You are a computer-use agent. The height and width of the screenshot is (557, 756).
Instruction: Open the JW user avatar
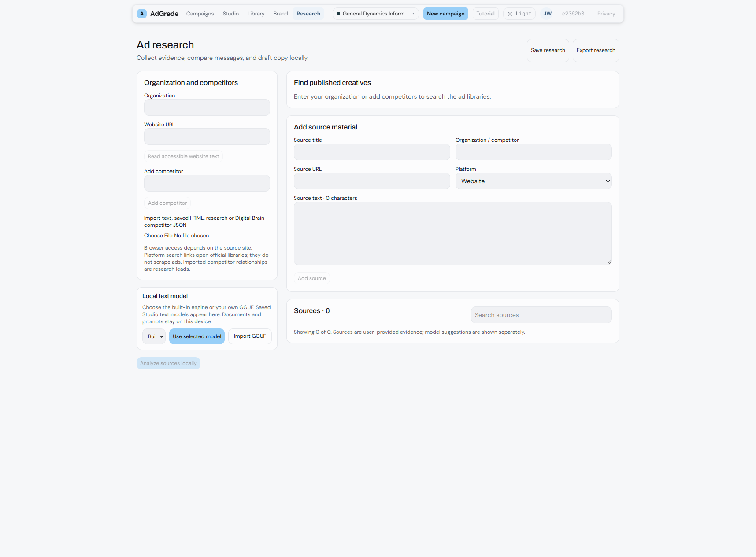tap(548, 14)
